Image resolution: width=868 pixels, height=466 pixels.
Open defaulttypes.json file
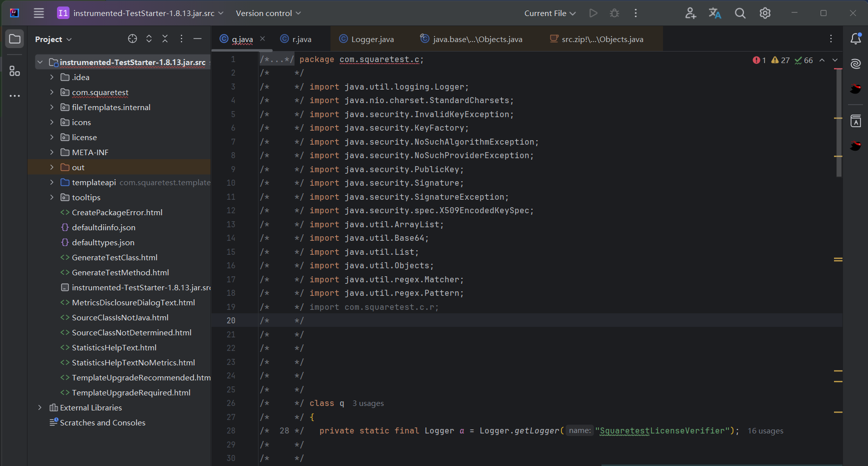coord(103,242)
